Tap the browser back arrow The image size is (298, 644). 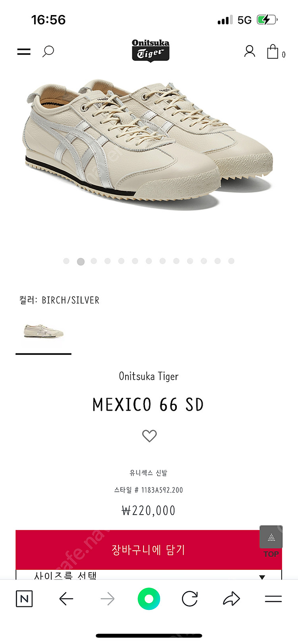[66, 599]
